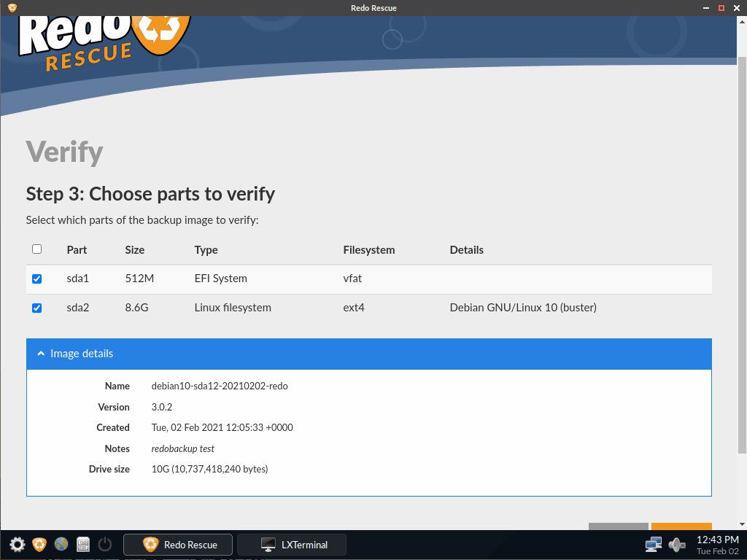Uncheck the sda2 partition checkbox
The width and height of the screenshot is (747, 560).
(x=36, y=308)
